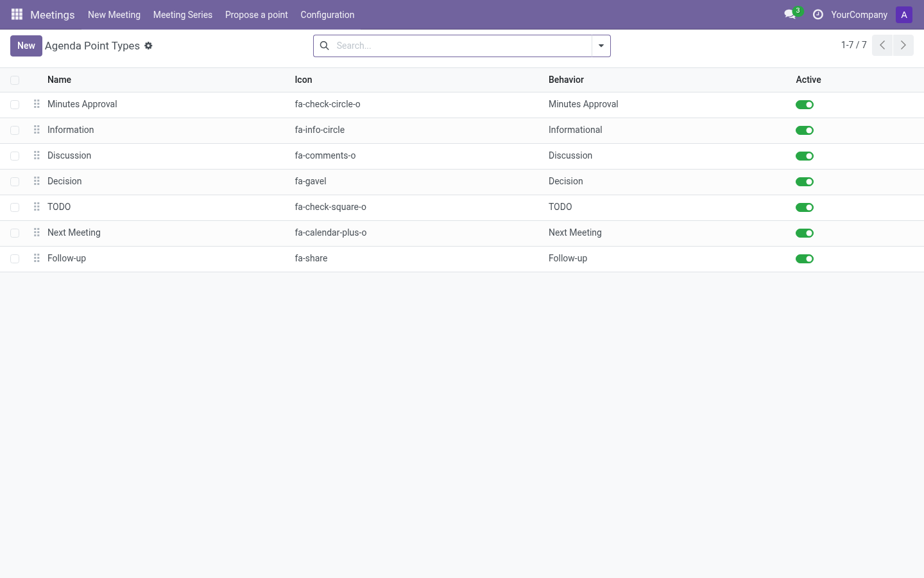Click the drag handle for Minutes Approval

pyautogui.click(x=37, y=104)
